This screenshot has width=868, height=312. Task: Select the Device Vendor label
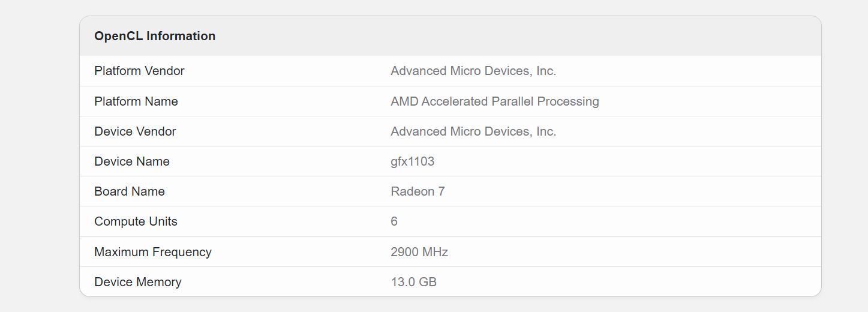(x=135, y=131)
